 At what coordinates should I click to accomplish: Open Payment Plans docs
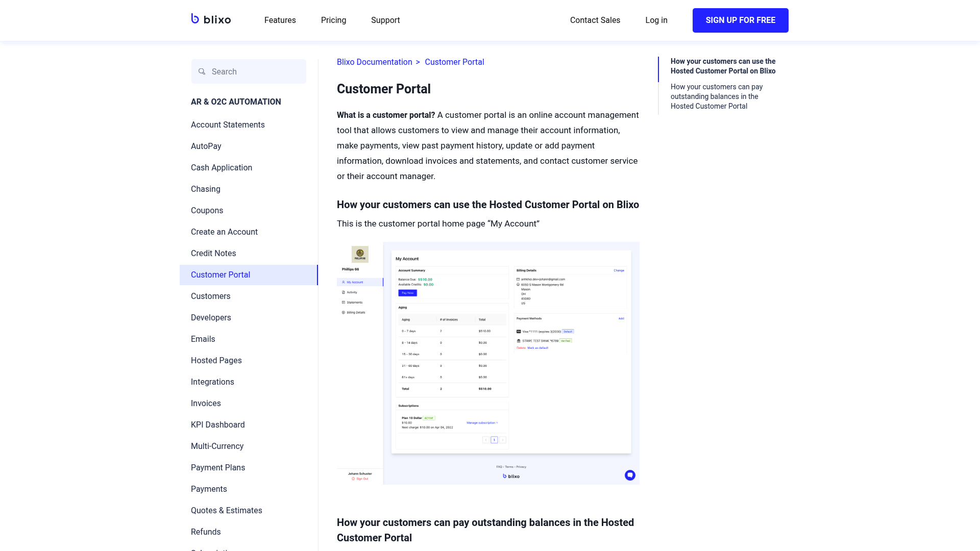(x=218, y=468)
